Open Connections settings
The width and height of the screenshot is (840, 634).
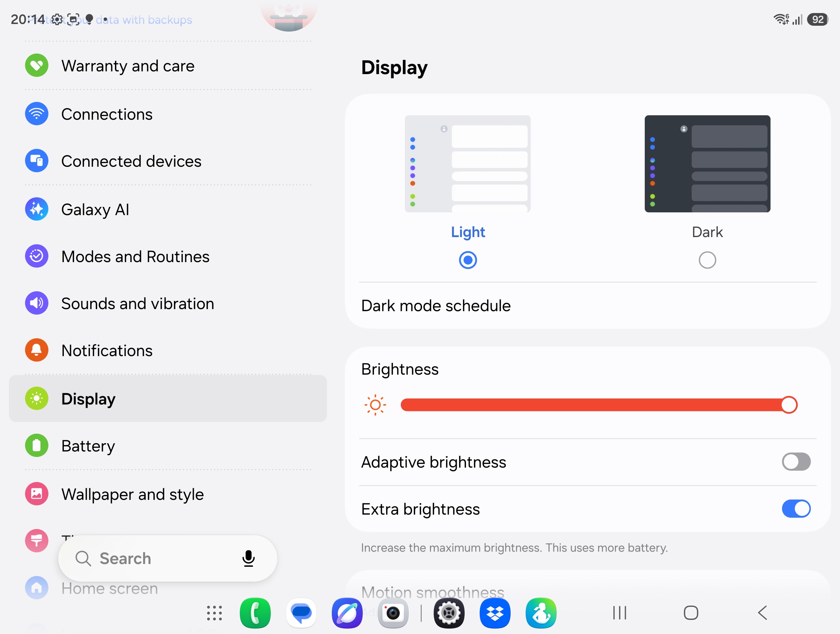click(168, 114)
